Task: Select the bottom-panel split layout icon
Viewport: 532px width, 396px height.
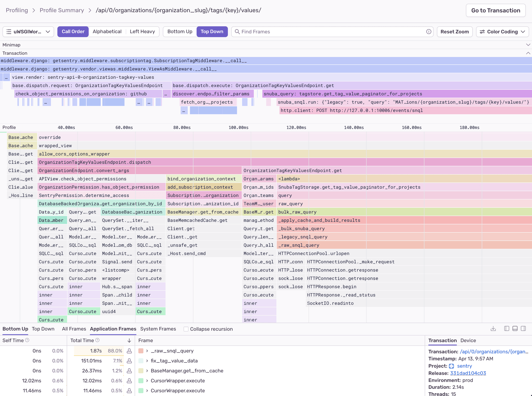Action: click(515, 328)
